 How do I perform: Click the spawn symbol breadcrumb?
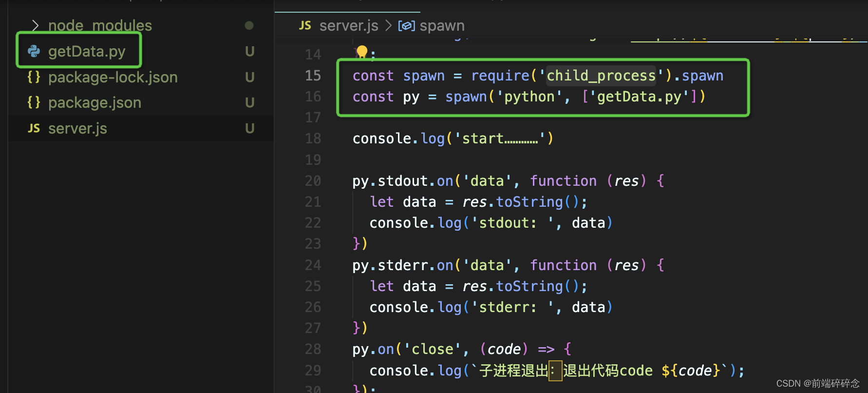point(442,25)
